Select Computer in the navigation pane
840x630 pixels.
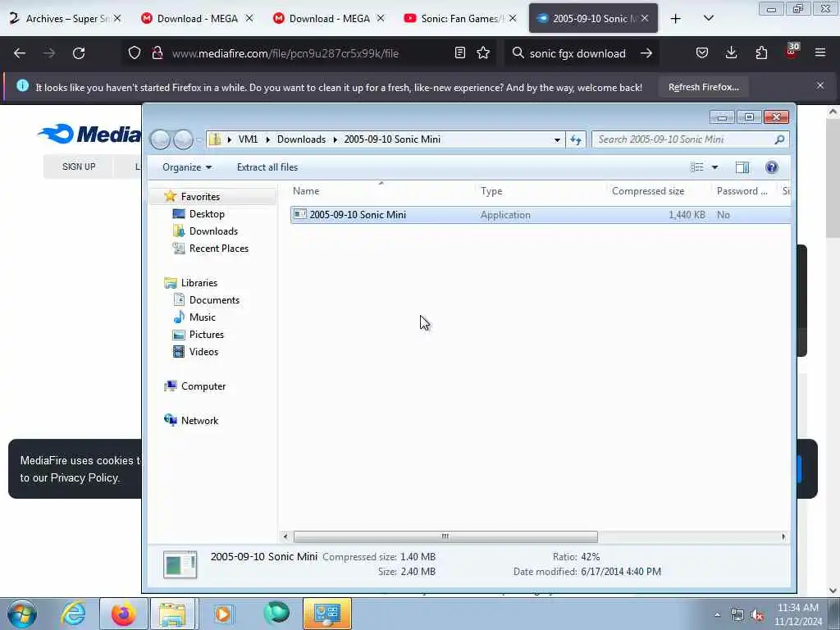point(203,386)
